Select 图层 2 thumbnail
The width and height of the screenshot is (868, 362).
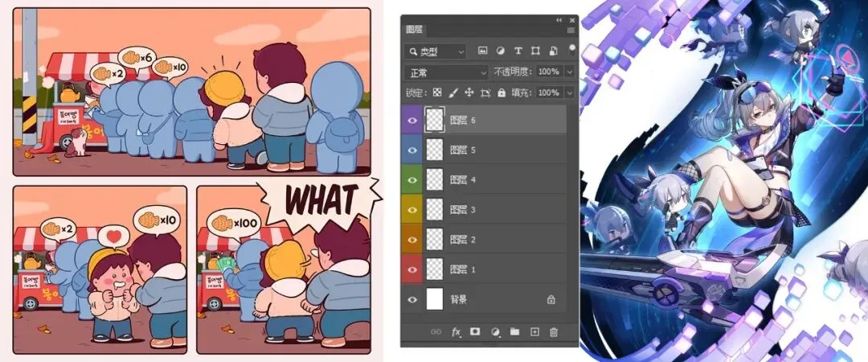[x=435, y=240]
